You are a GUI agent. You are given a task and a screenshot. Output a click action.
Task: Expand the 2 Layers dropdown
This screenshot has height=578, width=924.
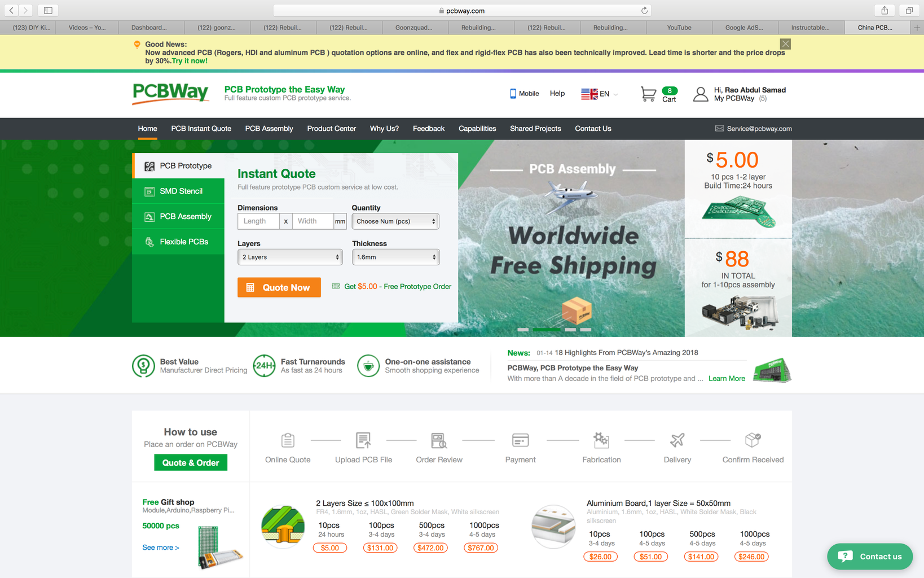click(291, 257)
